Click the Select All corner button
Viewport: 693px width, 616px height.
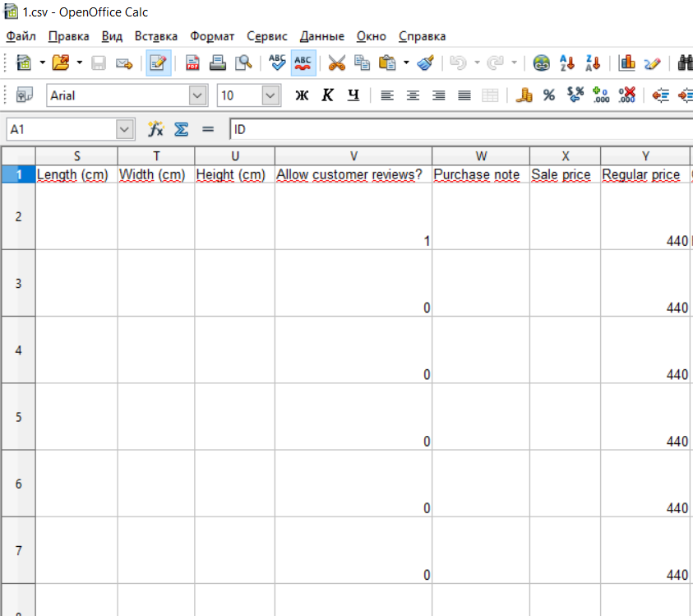(18, 156)
